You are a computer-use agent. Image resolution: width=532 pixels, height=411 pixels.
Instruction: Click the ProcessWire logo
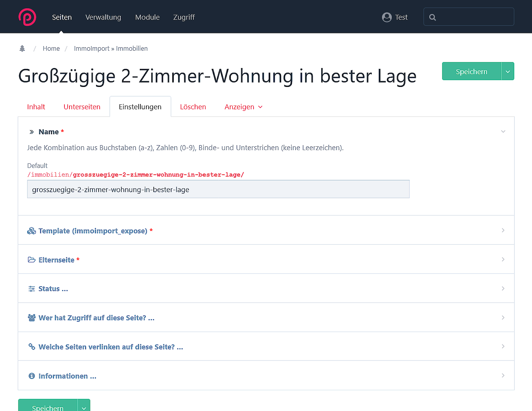point(27,17)
